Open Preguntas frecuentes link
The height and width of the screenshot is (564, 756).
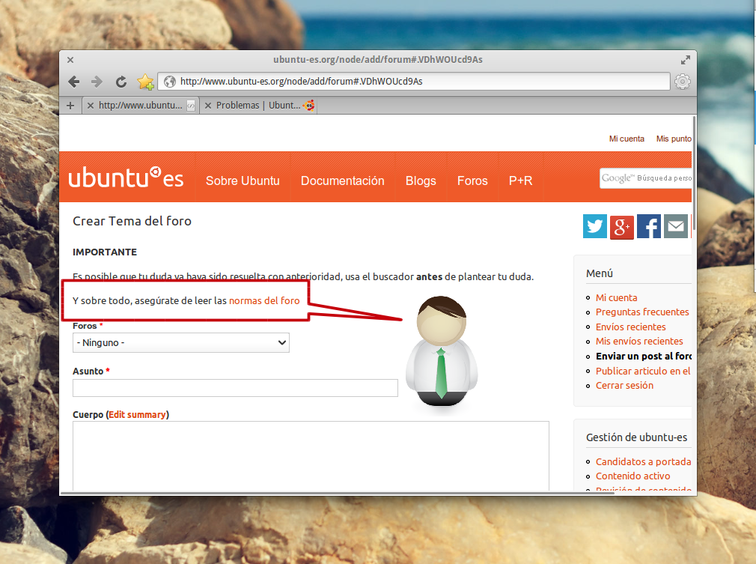pos(642,312)
